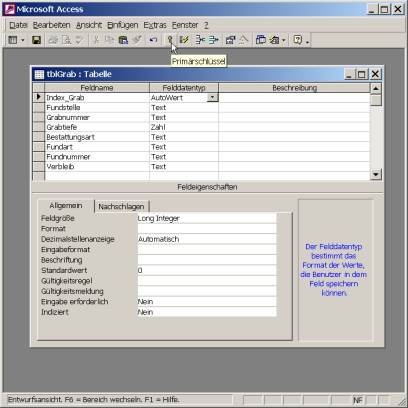This screenshot has width=408, height=408.
Task: Click the Fundart field name cell
Action: [97, 147]
